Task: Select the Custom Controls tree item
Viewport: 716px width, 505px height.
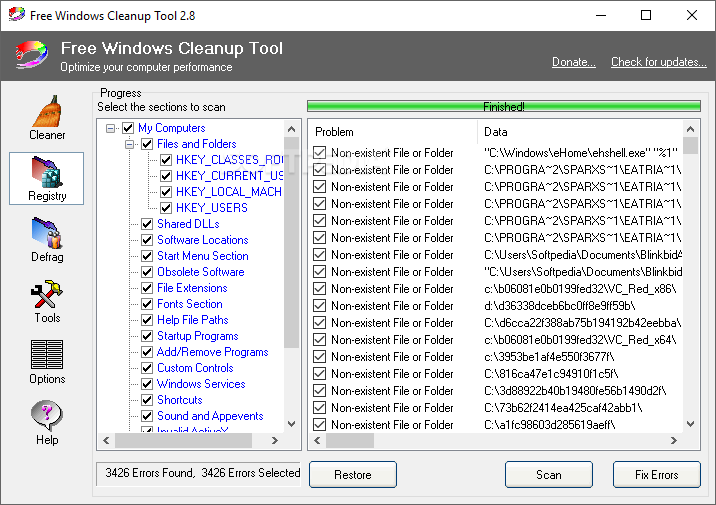Action: [195, 368]
